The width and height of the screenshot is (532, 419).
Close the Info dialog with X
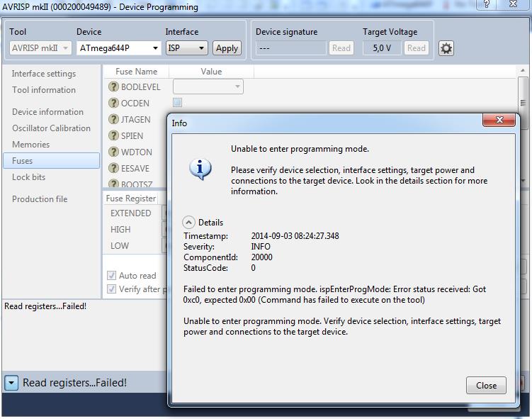(x=499, y=120)
